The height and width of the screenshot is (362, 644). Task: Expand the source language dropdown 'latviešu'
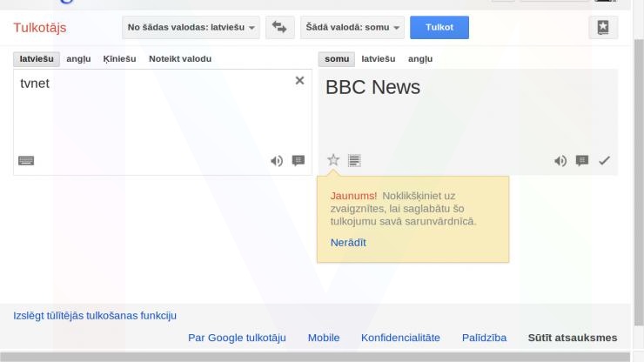point(193,28)
